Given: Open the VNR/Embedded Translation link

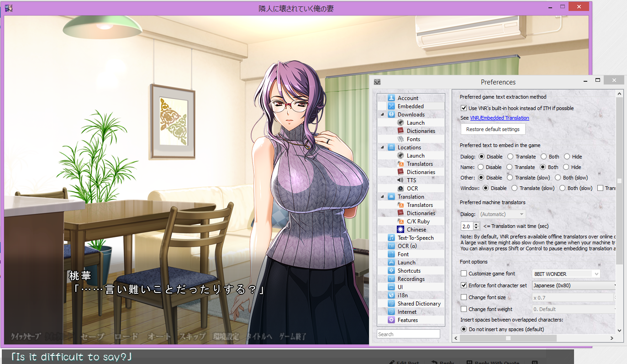Looking at the screenshot, I should pos(500,118).
